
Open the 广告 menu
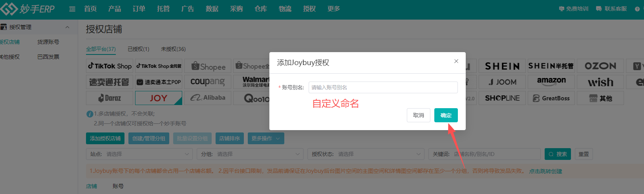click(188, 9)
